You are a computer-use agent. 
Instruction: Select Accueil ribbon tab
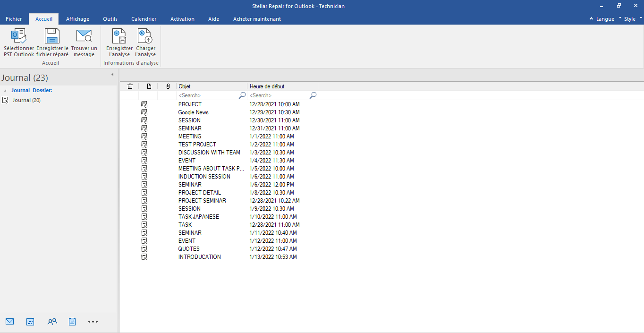coord(44,19)
